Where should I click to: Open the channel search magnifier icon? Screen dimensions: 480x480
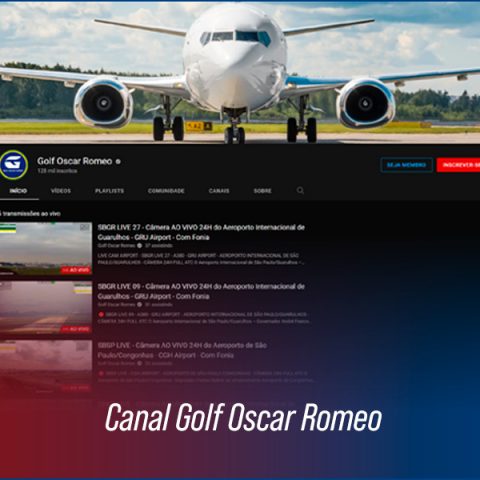click(x=300, y=190)
